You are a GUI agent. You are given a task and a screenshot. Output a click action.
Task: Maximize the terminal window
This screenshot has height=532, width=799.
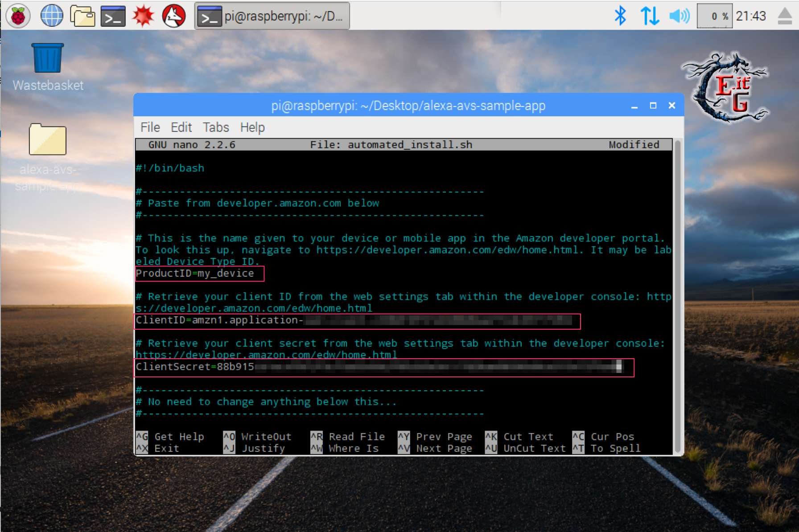coord(653,106)
